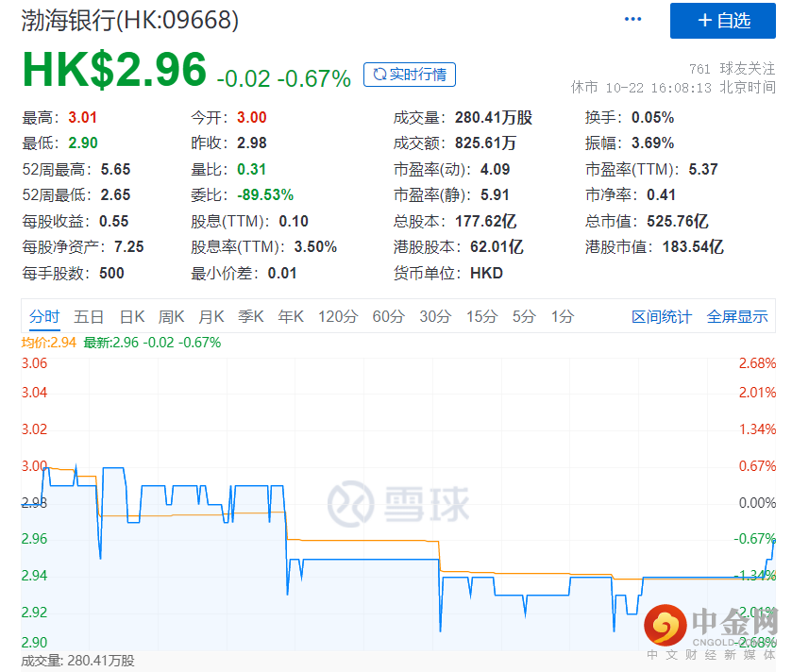Switch to the 60分 interval tab
The height and width of the screenshot is (672, 792).
[x=388, y=317]
